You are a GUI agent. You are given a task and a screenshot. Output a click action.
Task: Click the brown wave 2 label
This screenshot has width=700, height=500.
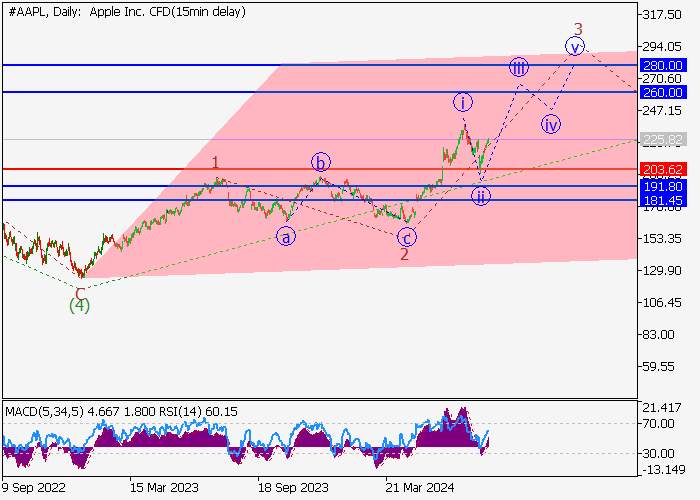tap(404, 254)
